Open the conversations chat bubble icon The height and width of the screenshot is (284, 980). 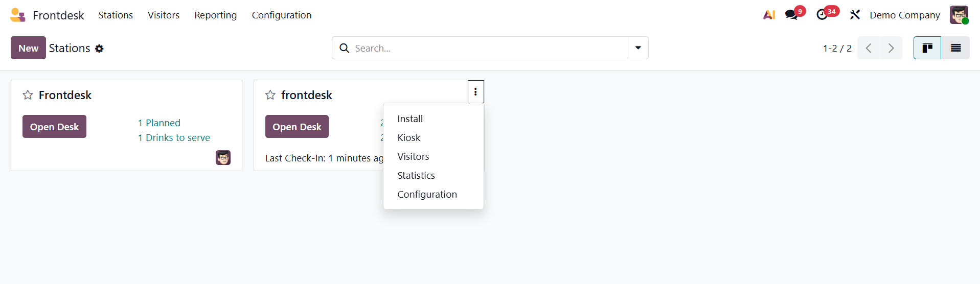coord(792,15)
